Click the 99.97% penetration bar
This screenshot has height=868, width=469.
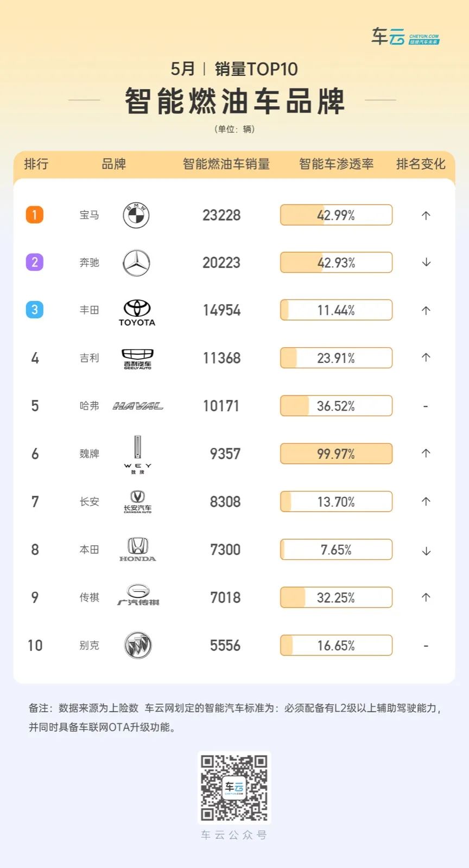[x=336, y=454]
